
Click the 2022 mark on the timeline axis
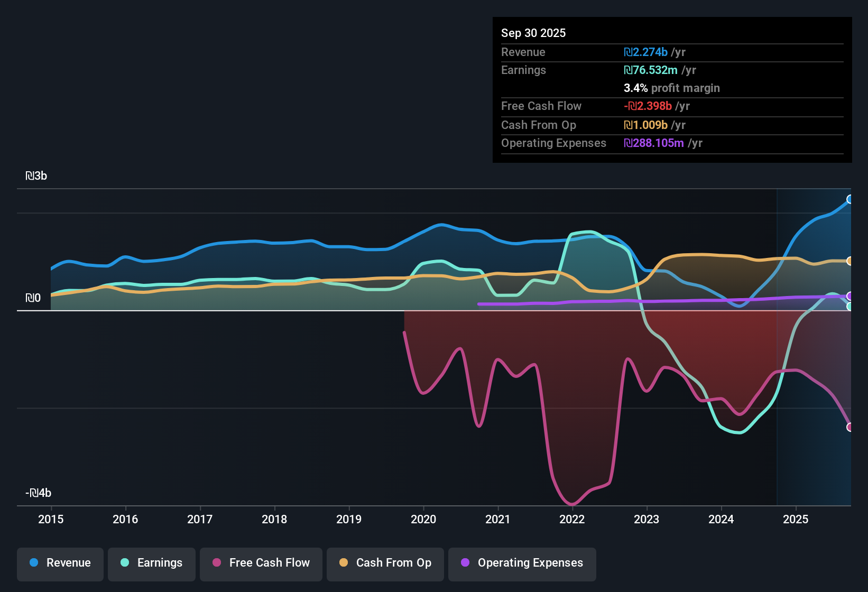(572, 520)
